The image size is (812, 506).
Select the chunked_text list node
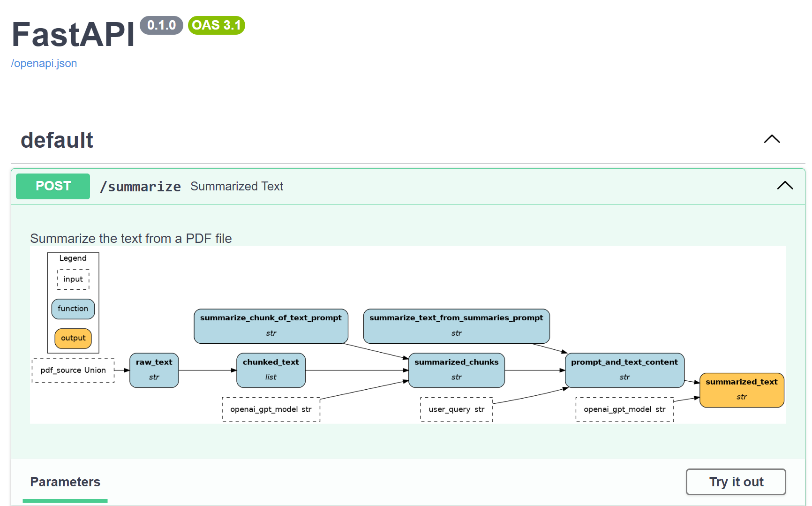pyautogui.click(x=271, y=370)
